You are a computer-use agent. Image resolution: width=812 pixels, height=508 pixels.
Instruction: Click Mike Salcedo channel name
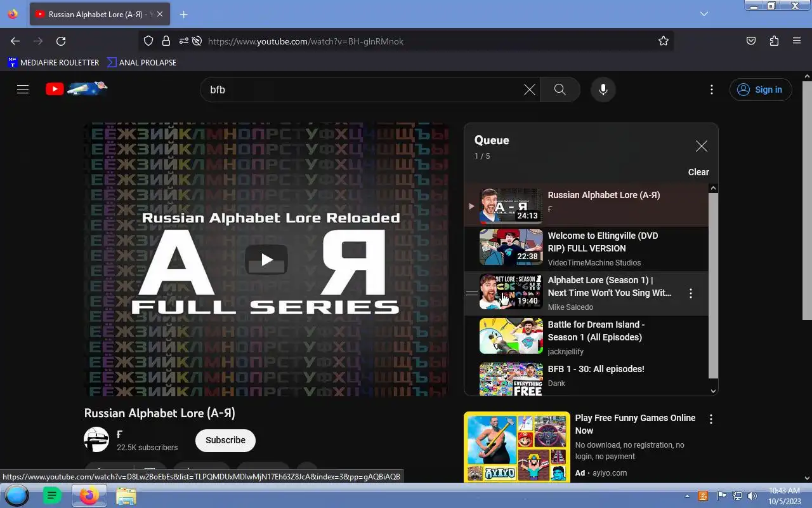[570, 307]
